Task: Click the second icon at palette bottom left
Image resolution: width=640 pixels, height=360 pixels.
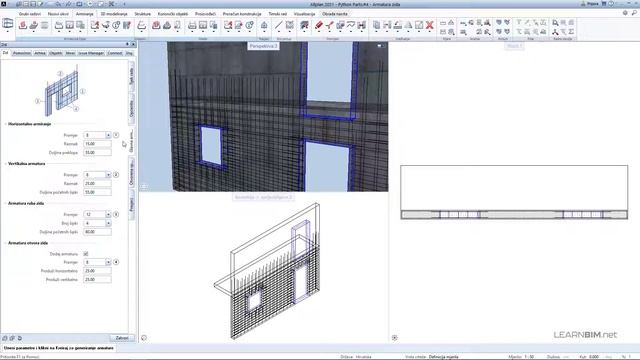Action: (x=12, y=338)
